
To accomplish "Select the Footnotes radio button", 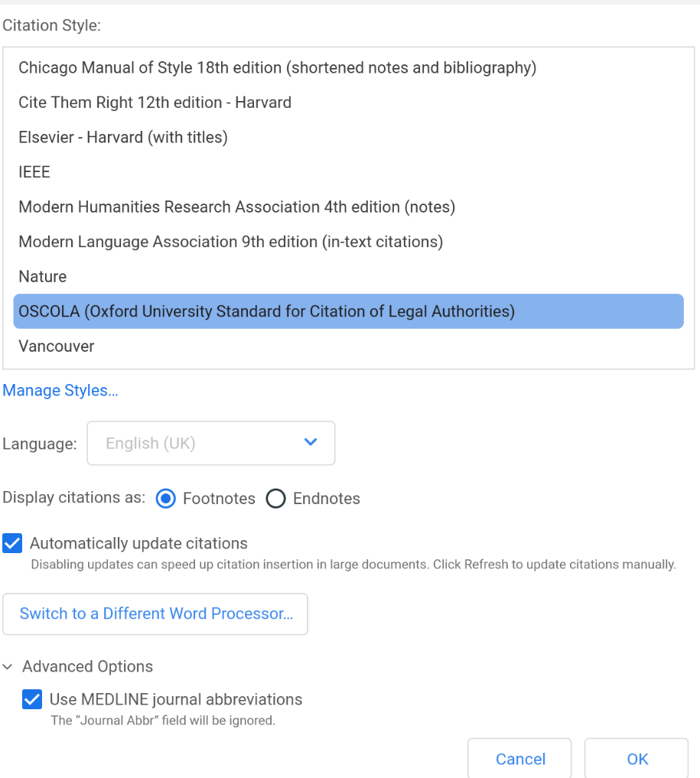I will (166, 498).
